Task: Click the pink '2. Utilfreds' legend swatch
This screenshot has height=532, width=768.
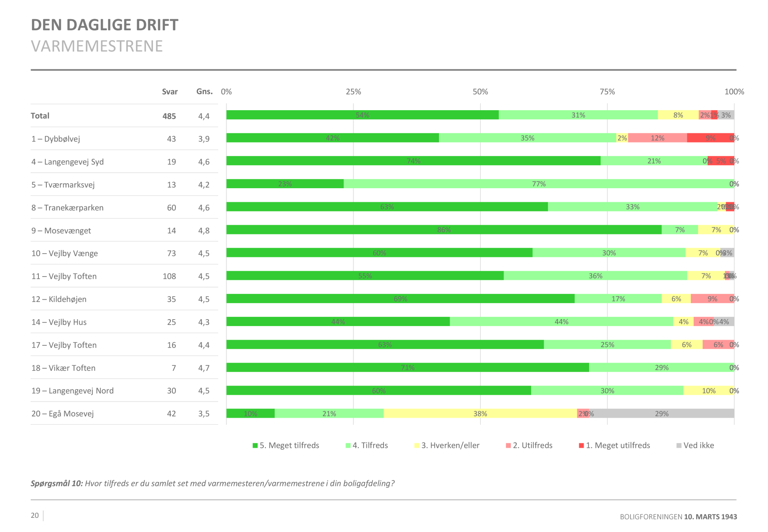Action: coord(508,446)
